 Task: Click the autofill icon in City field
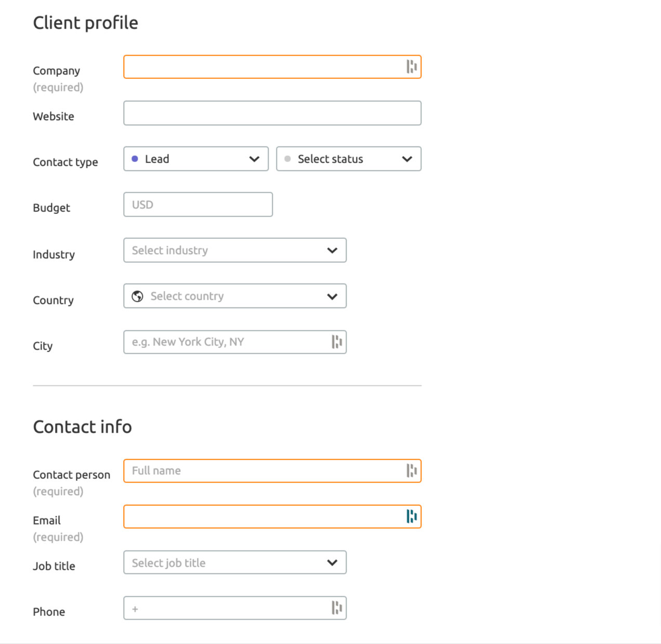coord(337,342)
